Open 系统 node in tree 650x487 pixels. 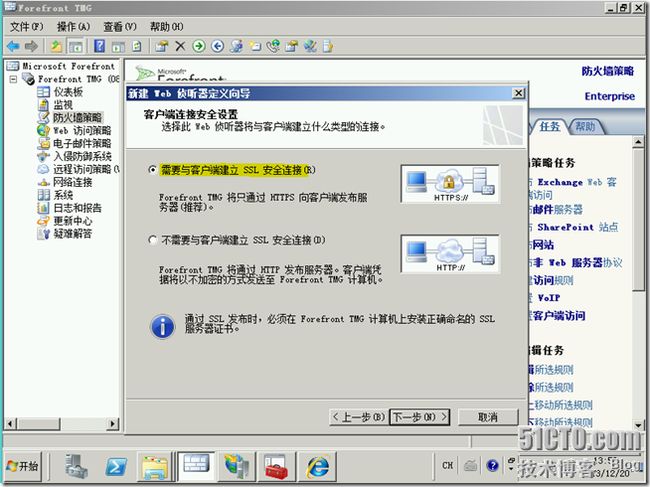[63, 195]
